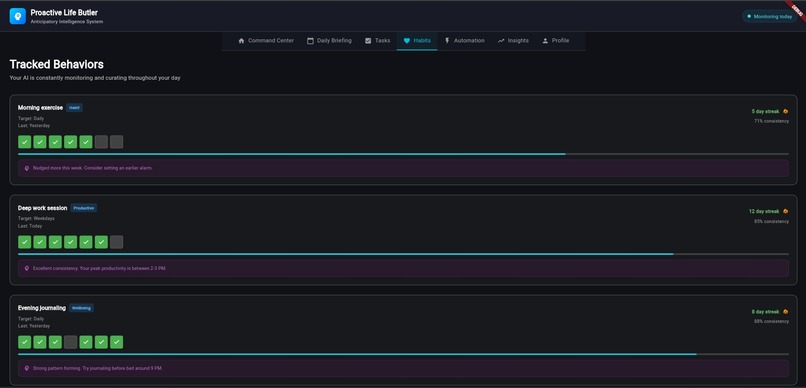
Task: Check the empty fourth day for Evening journaling
Action: click(70, 342)
